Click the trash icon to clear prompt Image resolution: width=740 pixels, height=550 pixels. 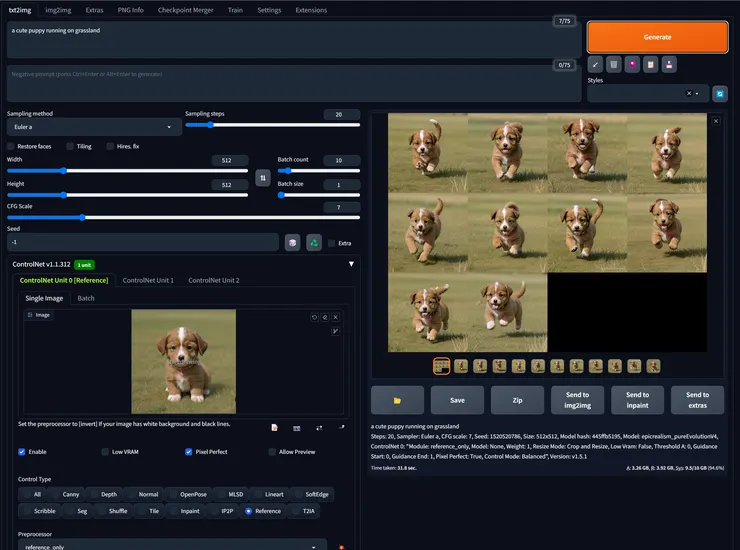tap(614, 64)
